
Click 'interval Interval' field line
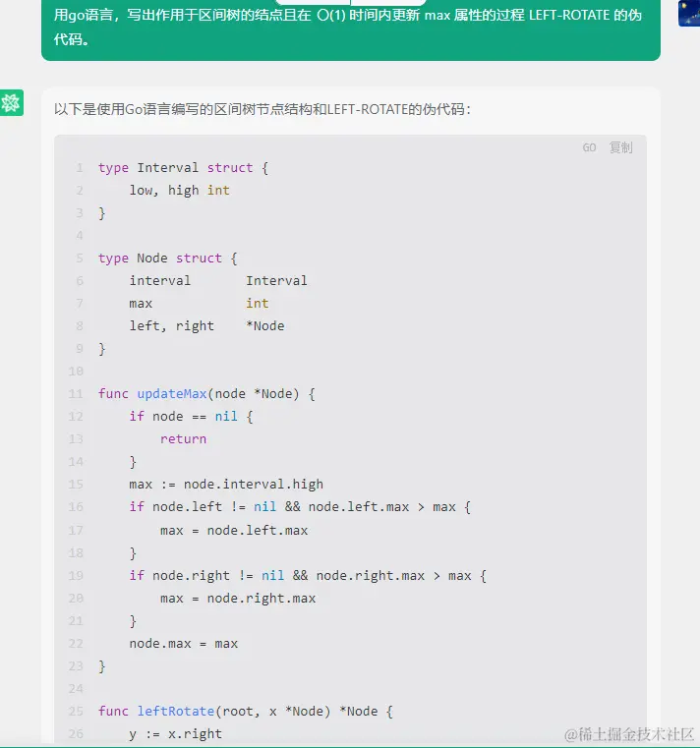(218, 280)
